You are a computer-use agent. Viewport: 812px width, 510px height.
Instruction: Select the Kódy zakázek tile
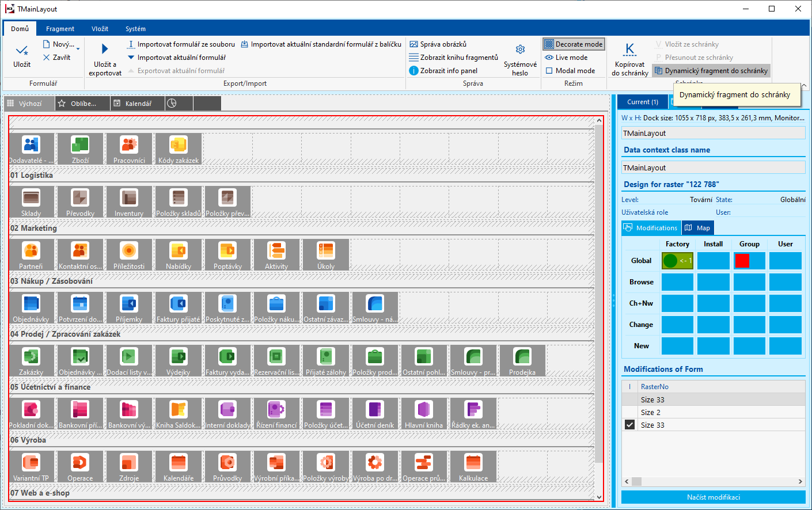coord(179,149)
